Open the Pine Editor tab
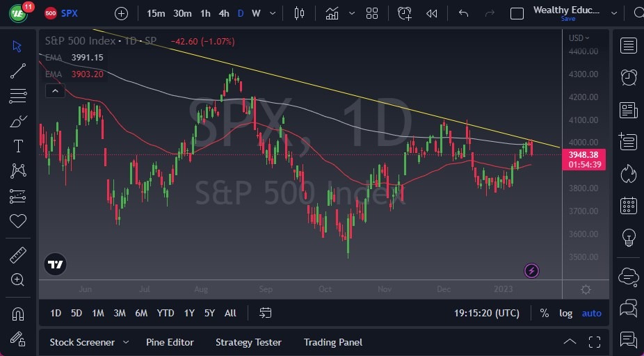Image resolution: width=644 pixels, height=356 pixels. click(170, 342)
